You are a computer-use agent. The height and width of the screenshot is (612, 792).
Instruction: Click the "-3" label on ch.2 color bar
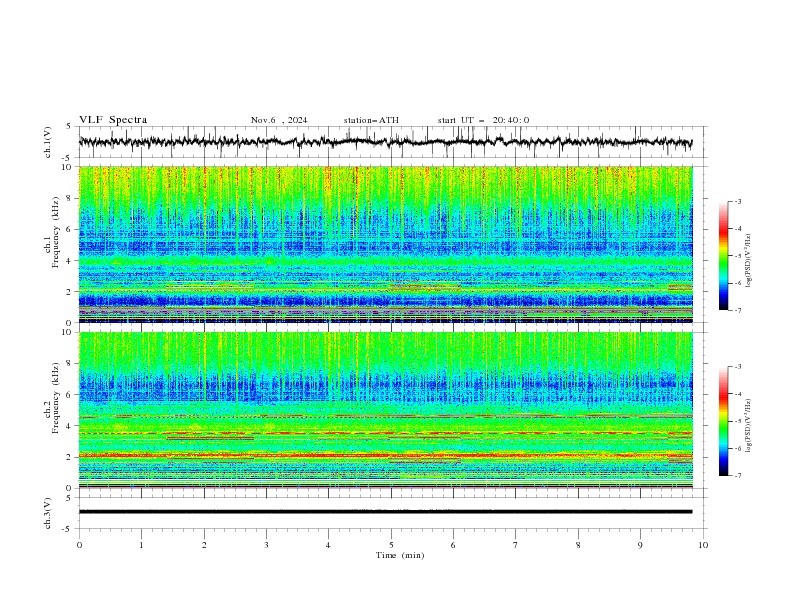738,367
